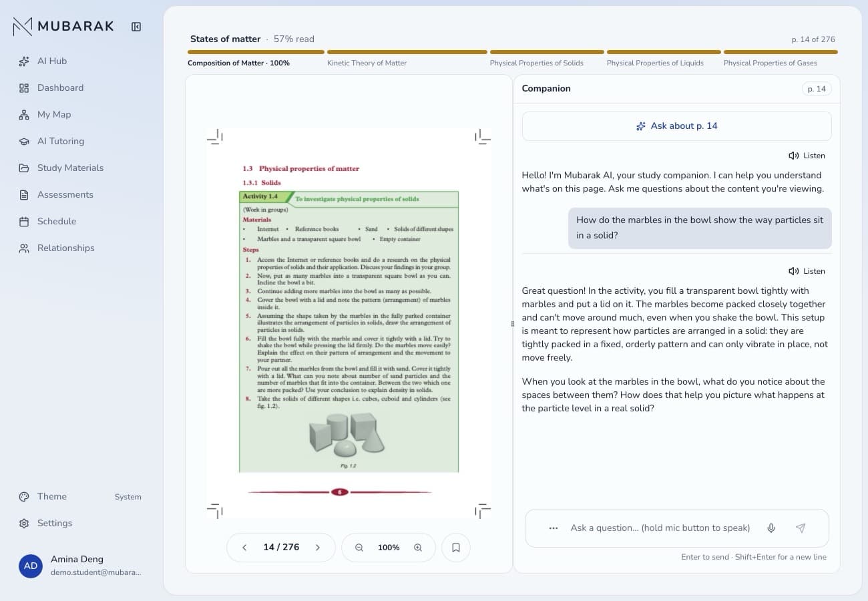The height and width of the screenshot is (601, 868).
Task: Click the My Map hierarchy icon
Action: pyautogui.click(x=24, y=114)
